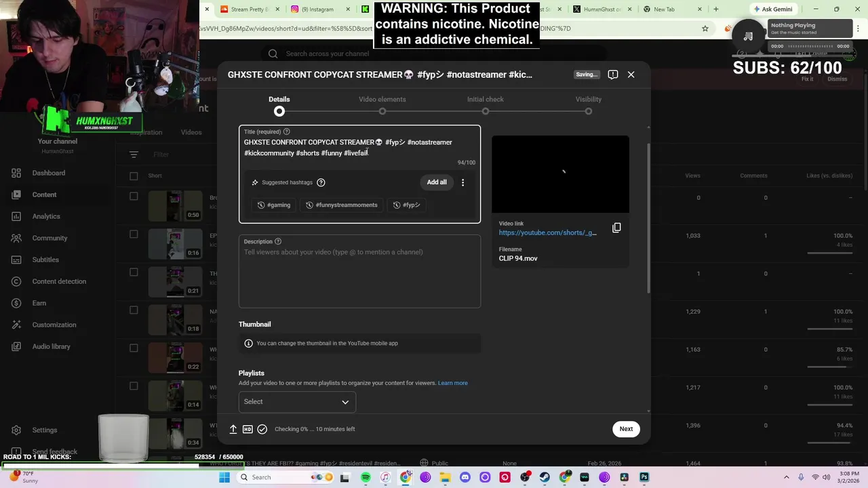Add the #funnystreammoments hashtag chip

(x=342, y=205)
